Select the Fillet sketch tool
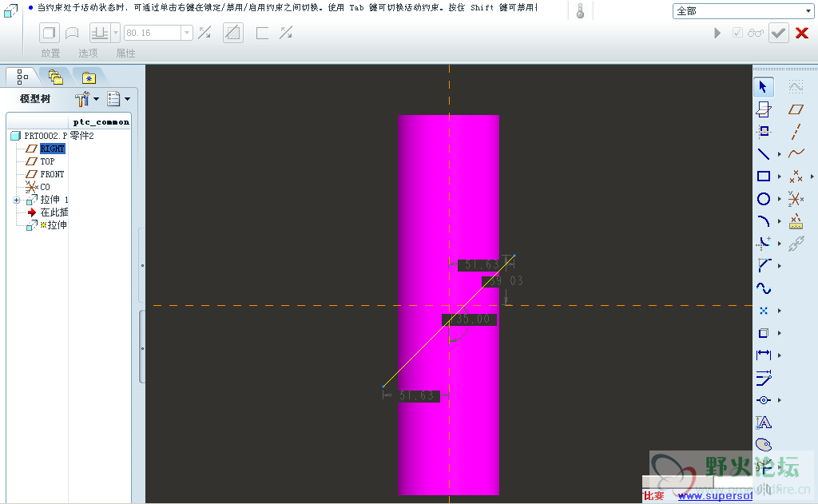 [x=763, y=243]
